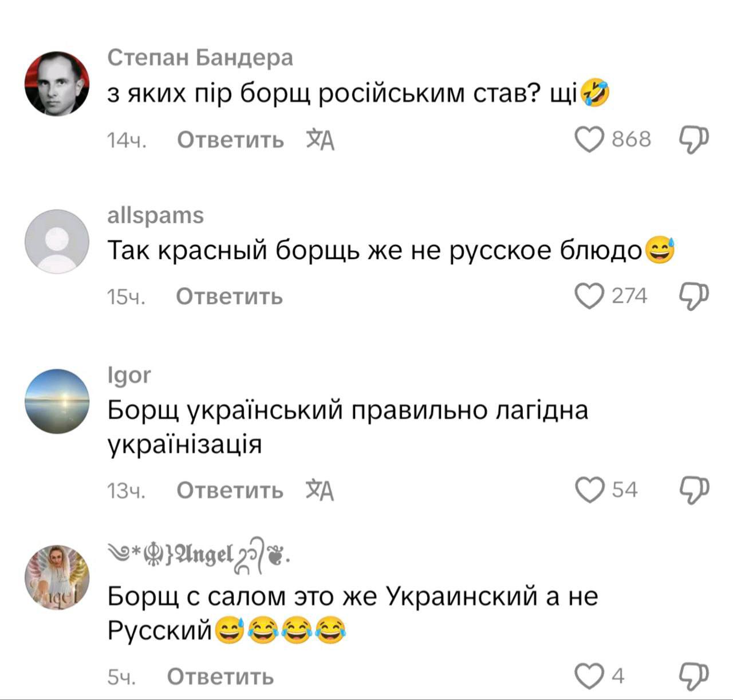Like the Angel comment with 4 likes
Viewport: 733px width, 700px height.
589,676
